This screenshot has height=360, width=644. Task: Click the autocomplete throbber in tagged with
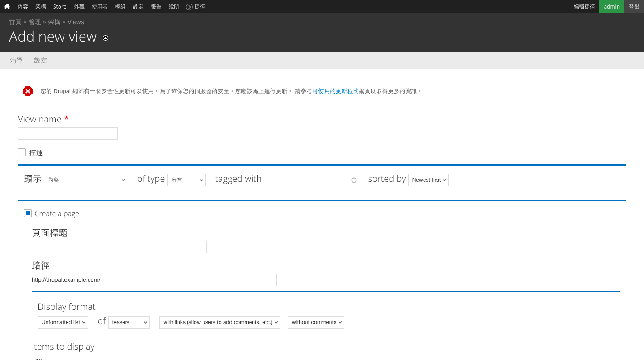(x=354, y=180)
